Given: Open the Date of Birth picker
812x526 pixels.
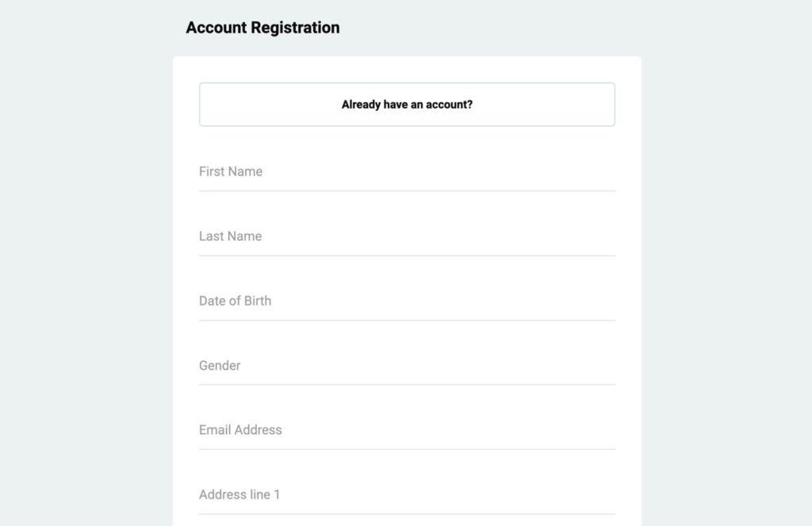Looking at the screenshot, I should [x=407, y=301].
